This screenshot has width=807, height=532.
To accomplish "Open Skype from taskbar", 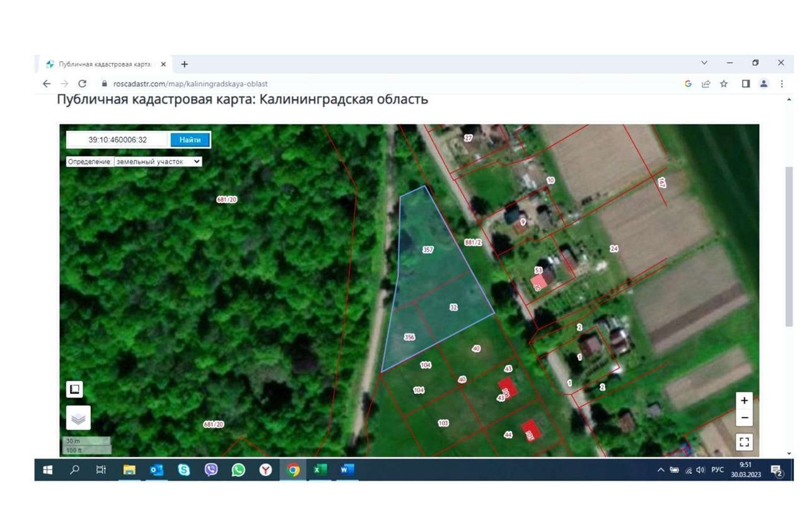I will 183,470.
